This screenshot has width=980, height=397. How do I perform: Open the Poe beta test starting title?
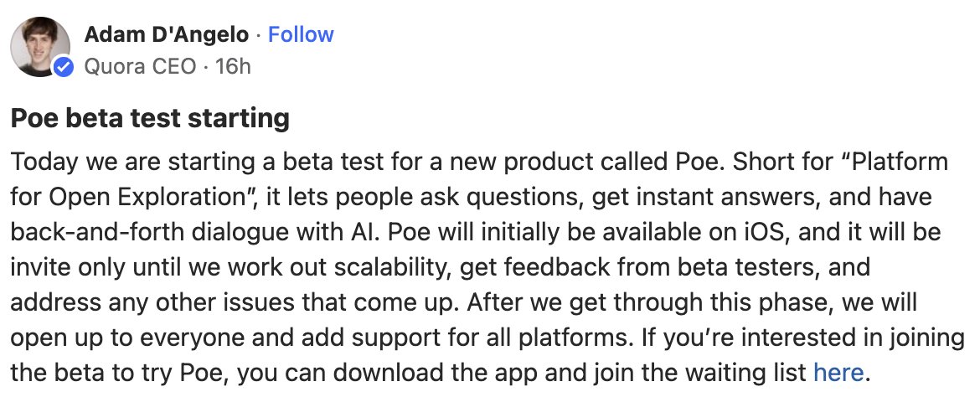pyautogui.click(x=150, y=118)
